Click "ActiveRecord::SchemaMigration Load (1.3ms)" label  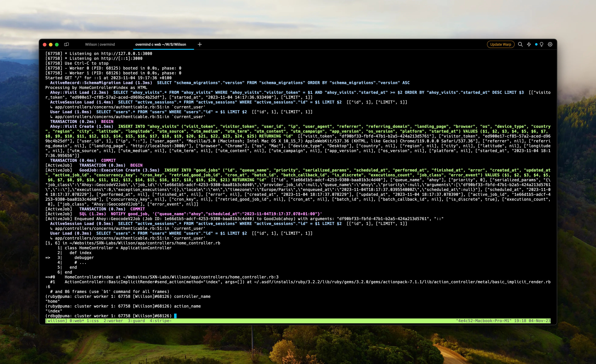101,83
